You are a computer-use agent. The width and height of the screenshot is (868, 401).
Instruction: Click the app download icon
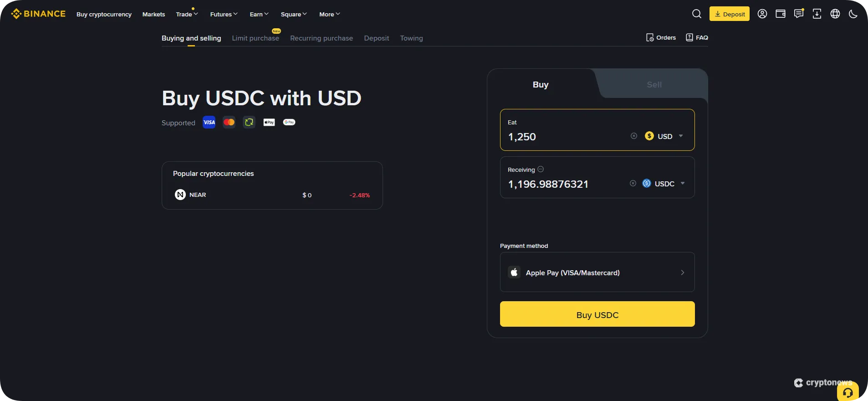click(x=817, y=14)
